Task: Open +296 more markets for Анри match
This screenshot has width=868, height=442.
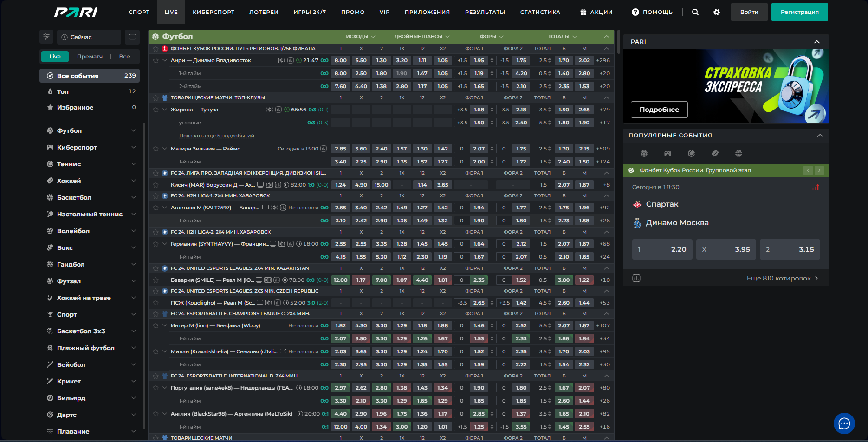Action: coord(603,60)
